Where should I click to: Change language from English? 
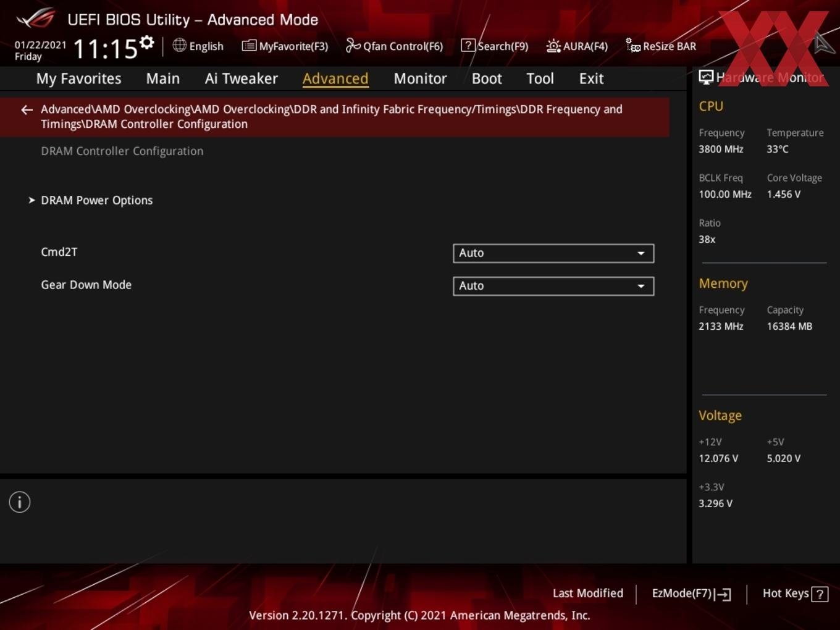(x=206, y=46)
